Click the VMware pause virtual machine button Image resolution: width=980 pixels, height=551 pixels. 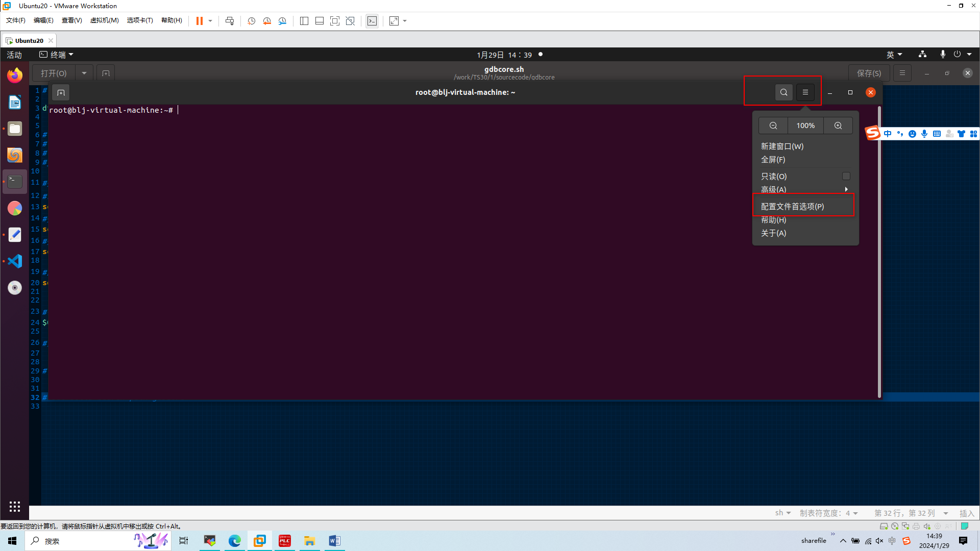pos(200,21)
